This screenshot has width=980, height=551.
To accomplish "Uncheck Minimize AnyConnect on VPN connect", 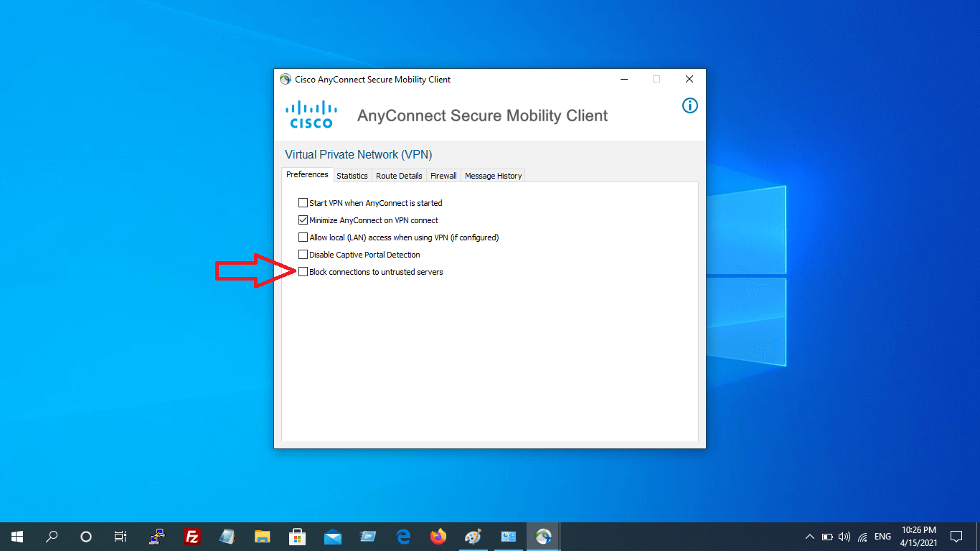I will point(303,220).
